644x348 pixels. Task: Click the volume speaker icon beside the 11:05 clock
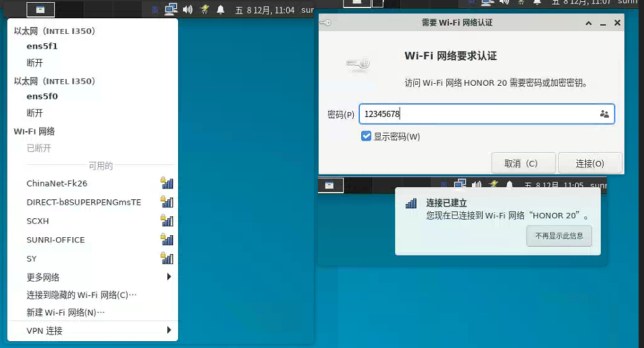(x=477, y=185)
